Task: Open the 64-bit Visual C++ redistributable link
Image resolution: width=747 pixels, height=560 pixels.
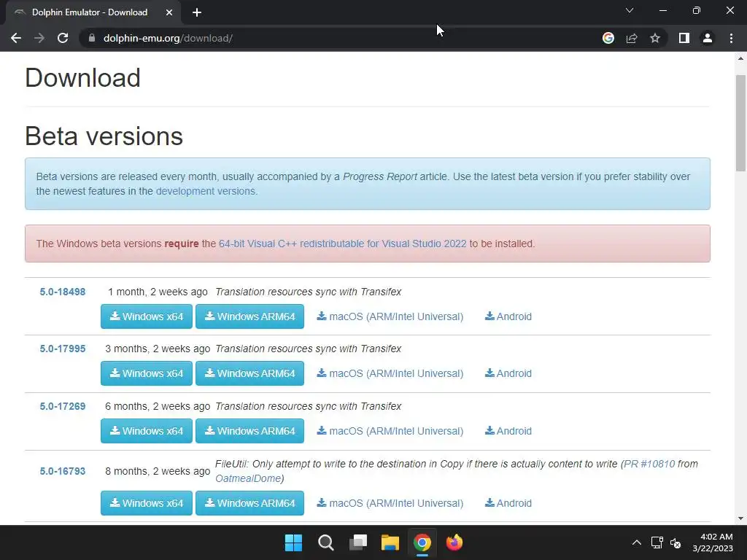Action: click(343, 244)
